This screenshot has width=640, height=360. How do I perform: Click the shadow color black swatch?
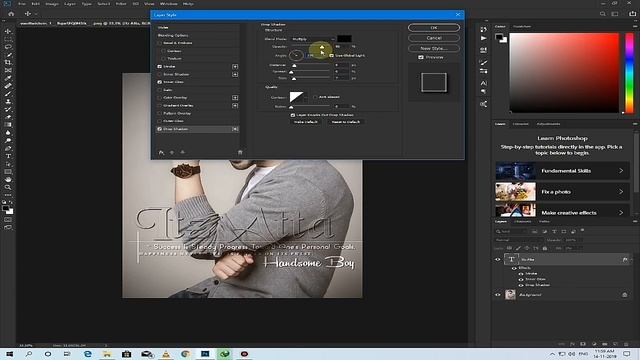click(x=344, y=39)
